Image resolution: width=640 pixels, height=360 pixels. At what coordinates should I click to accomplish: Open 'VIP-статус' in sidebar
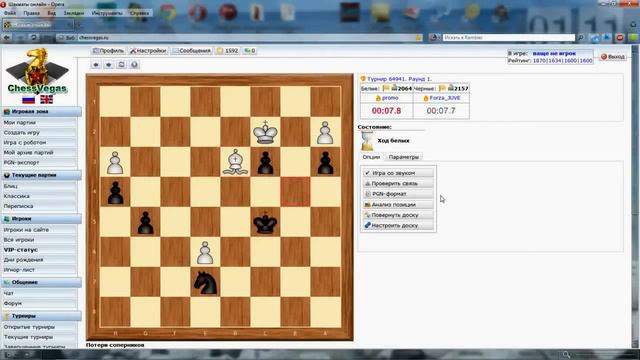point(20,250)
